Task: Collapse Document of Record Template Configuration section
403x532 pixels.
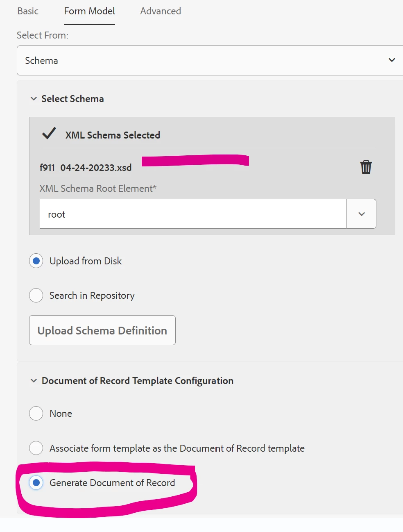Action: pos(34,381)
